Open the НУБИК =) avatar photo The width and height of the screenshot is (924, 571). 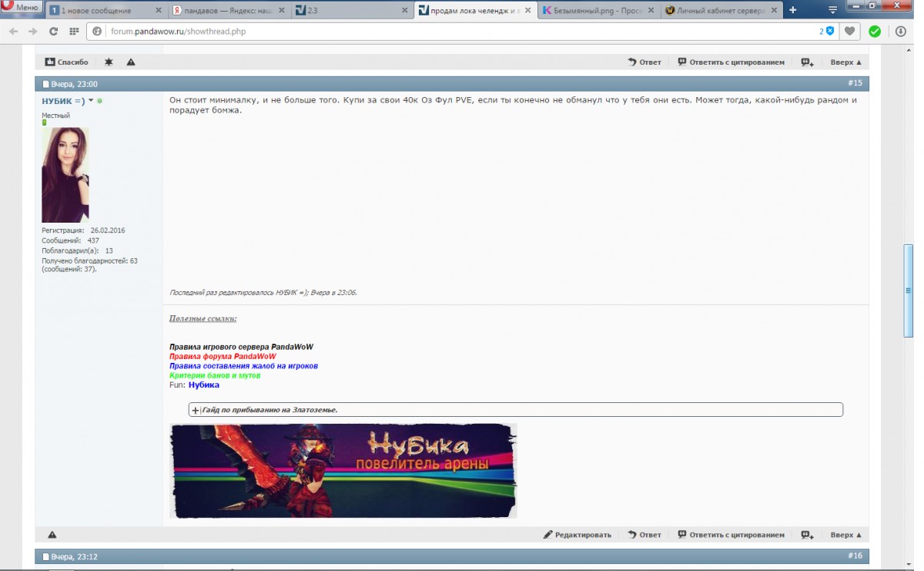click(x=65, y=175)
